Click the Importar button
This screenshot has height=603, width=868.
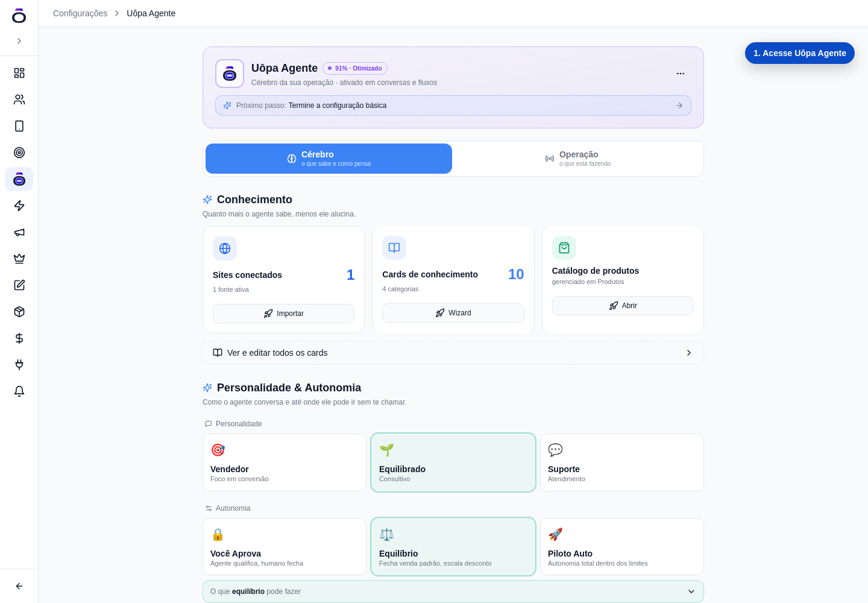(x=283, y=314)
